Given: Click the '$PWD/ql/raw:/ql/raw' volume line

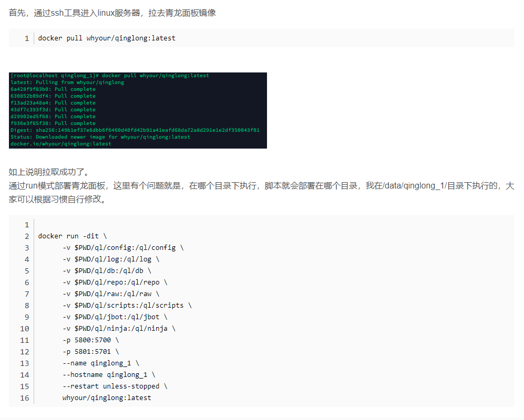Looking at the screenshot, I should [x=111, y=294].
